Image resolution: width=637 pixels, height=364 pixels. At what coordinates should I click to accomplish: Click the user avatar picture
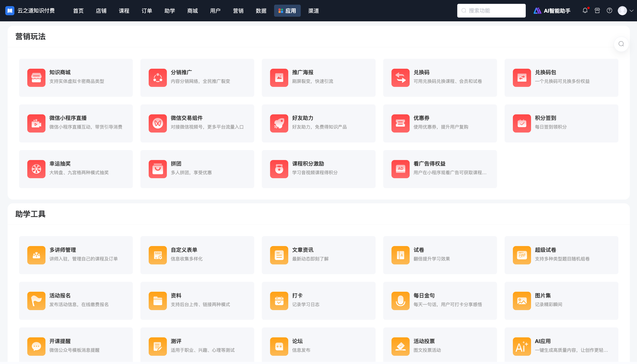point(622,11)
